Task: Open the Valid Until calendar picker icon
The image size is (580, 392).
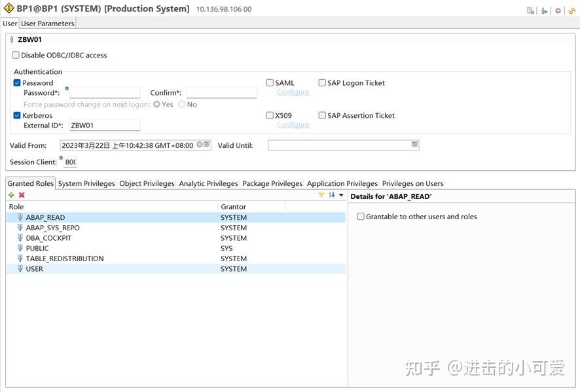Action: 414,145
